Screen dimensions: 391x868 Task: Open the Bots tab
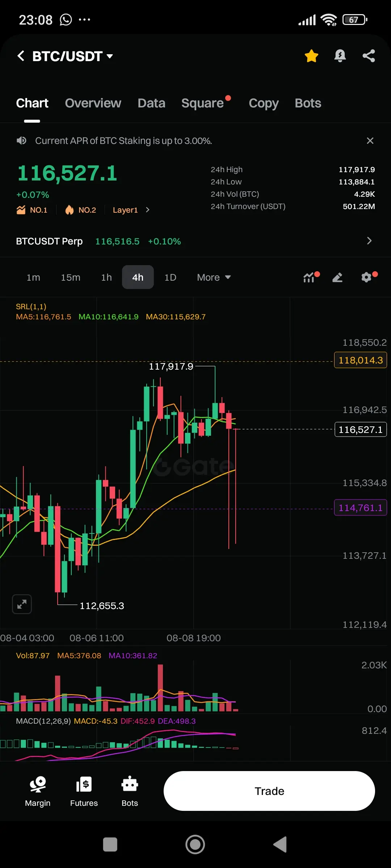coord(308,103)
